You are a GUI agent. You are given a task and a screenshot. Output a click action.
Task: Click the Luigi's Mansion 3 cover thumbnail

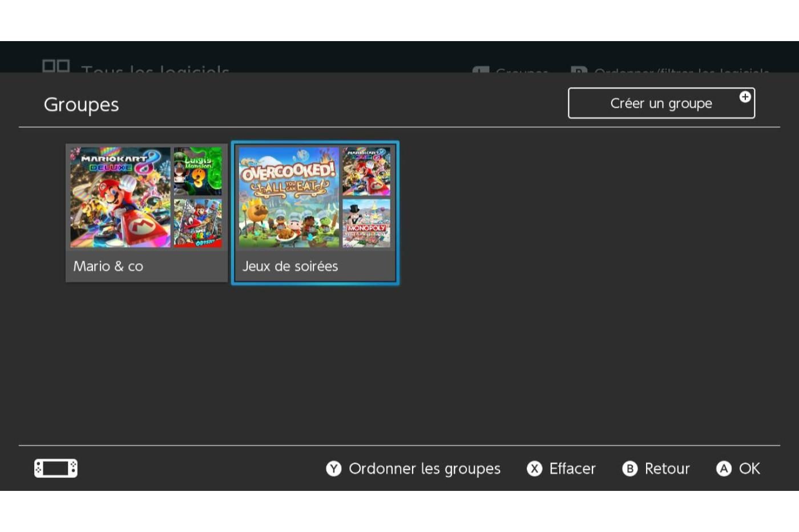tap(197, 171)
